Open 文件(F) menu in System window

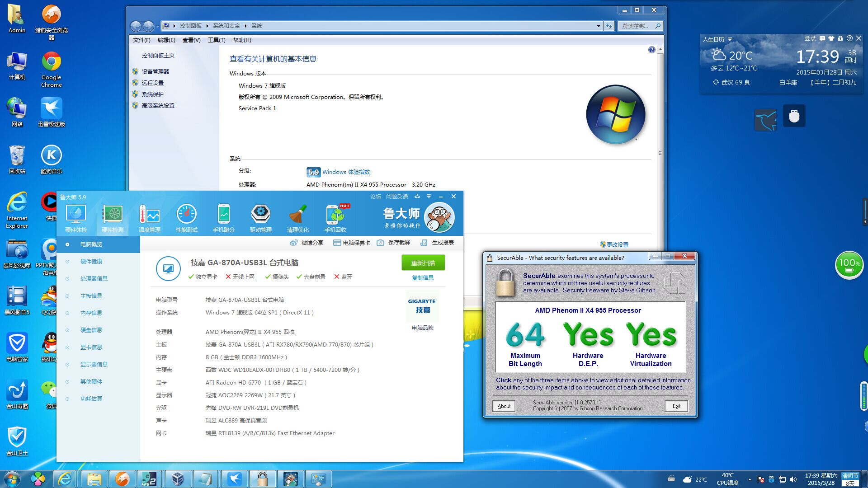click(x=142, y=40)
